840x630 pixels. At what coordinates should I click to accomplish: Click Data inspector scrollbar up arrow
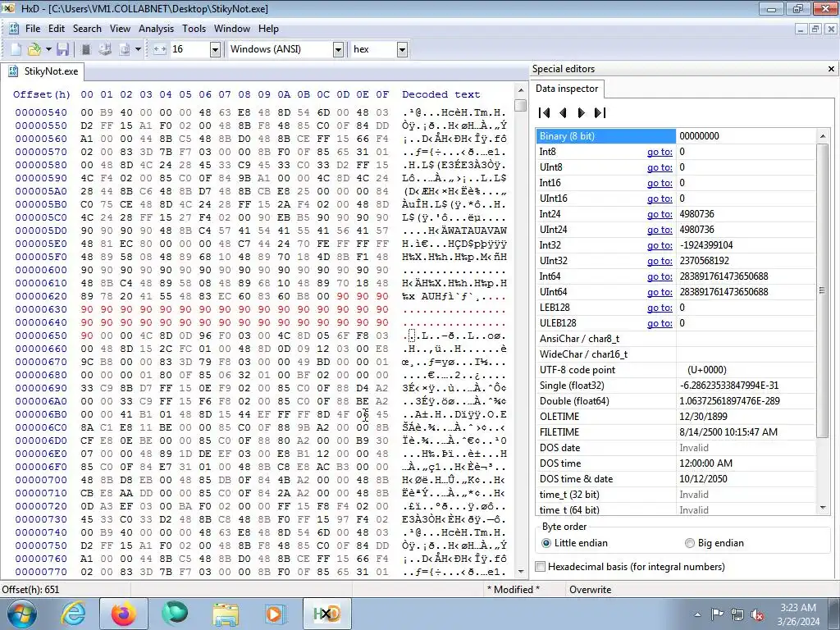pos(822,136)
